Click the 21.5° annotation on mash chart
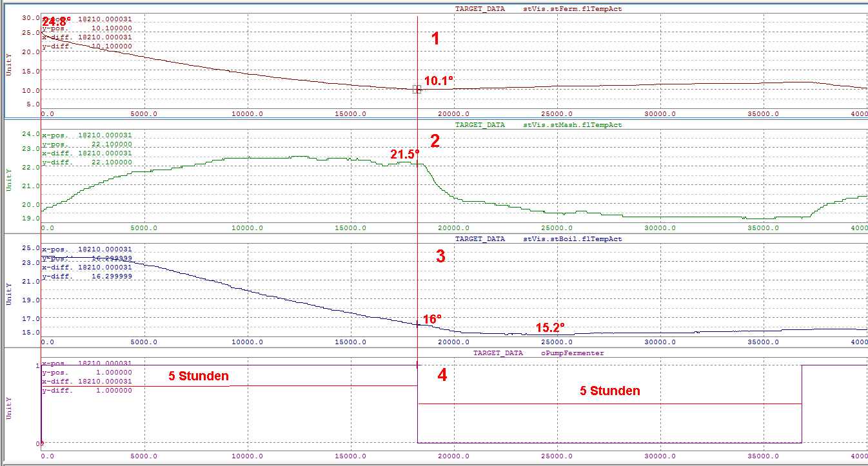The width and height of the screenshot is (868, 466). (x=405, y=154)
